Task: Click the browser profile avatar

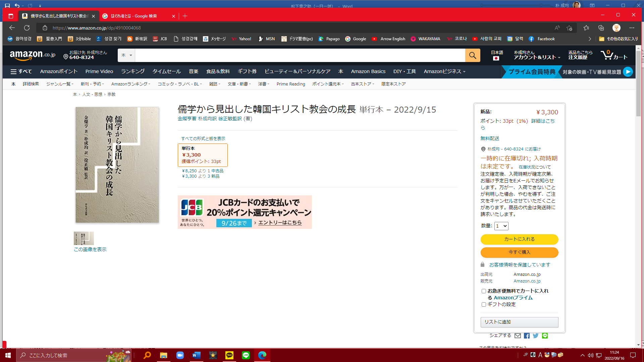Action: [616, 28]
